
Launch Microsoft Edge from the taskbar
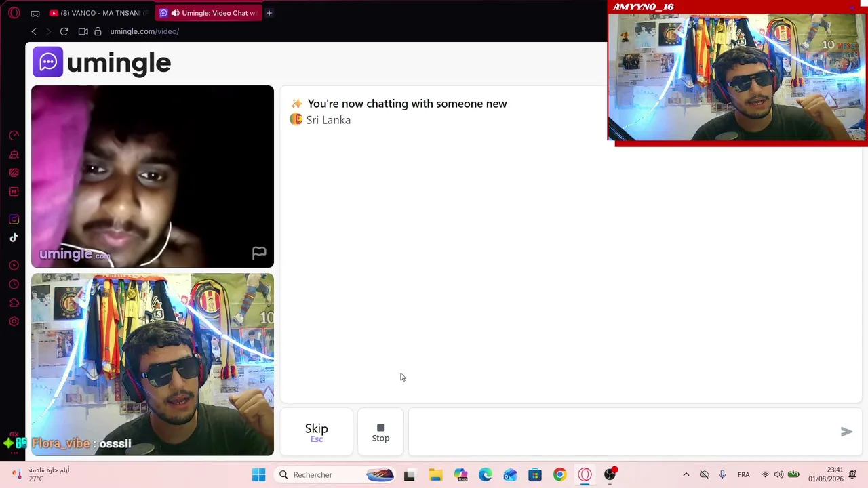pyautogui.click(x=485, y=475)
